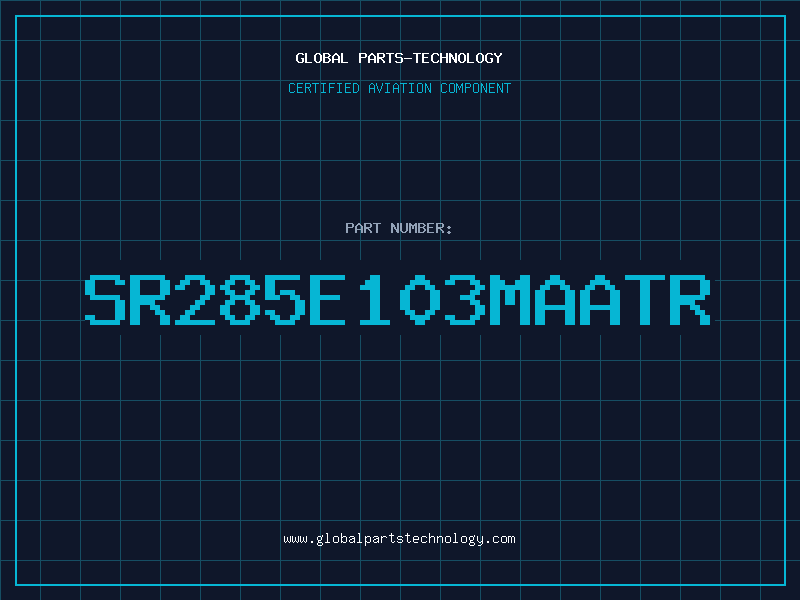This screenshot has width=800, height=600.
Task: Click the word GLOBAL in the heading
Action: click(x=322, y=58)
